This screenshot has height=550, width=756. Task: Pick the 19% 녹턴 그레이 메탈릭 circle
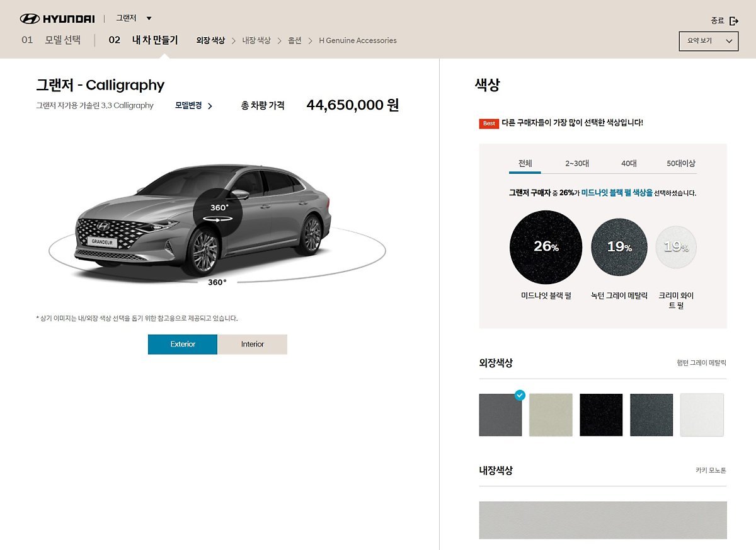619,247
